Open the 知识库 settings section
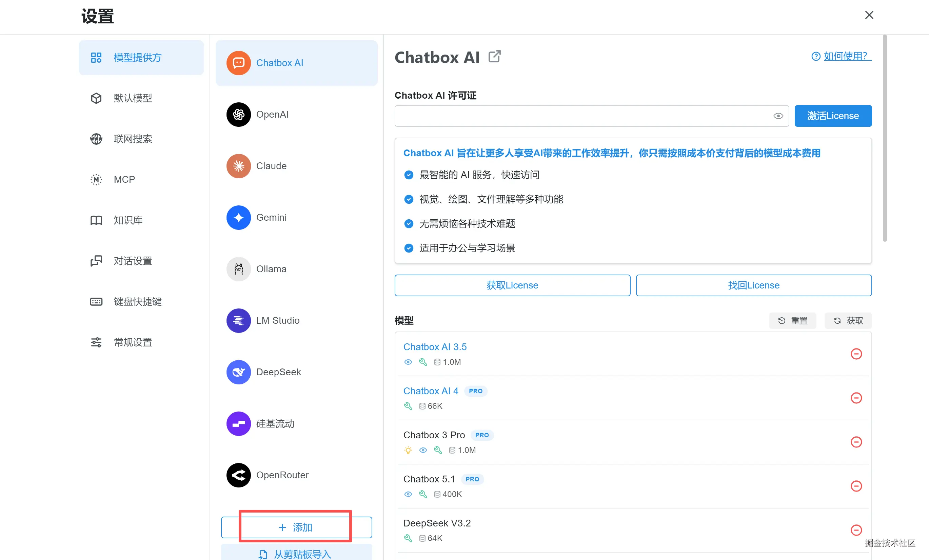Screen dimensions: 929x560 (x=141, y=220)
